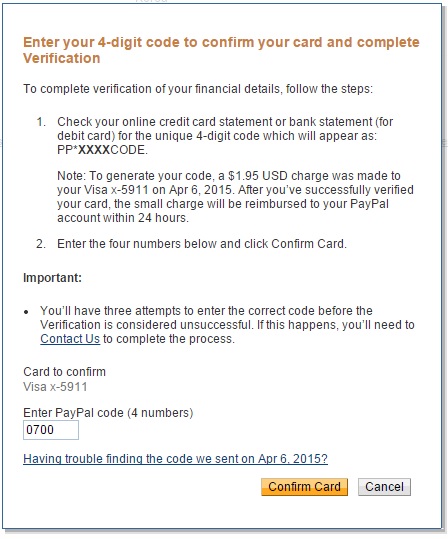
Task: Click the 'to complete the process' text
Action: (168, 339)
